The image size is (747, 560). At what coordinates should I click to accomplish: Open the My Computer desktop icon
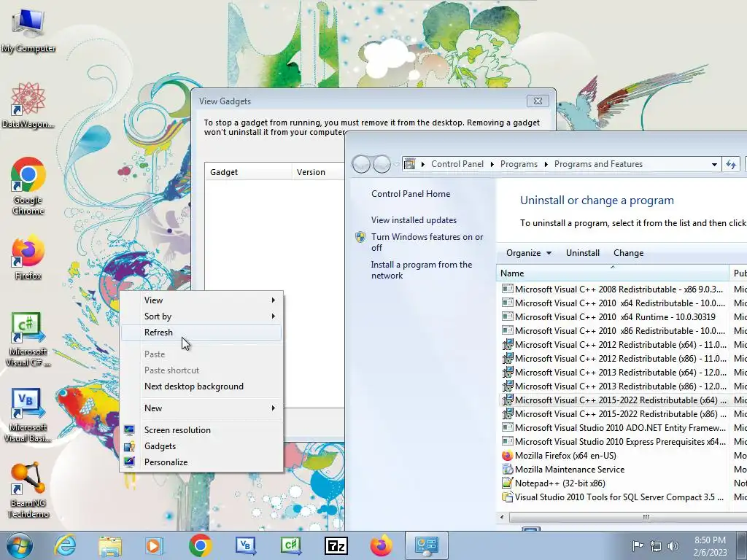pyautogui.click(x=28, y=31)
